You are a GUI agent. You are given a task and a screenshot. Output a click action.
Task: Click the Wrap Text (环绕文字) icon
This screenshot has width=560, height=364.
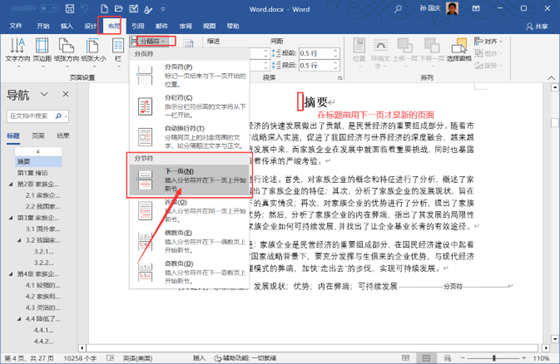coord(381,52)
